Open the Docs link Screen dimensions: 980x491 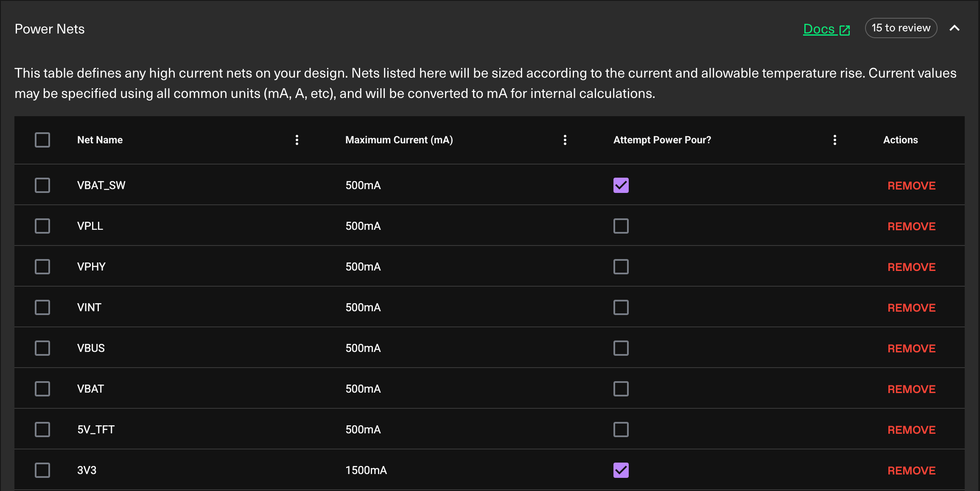click(826, 29)
